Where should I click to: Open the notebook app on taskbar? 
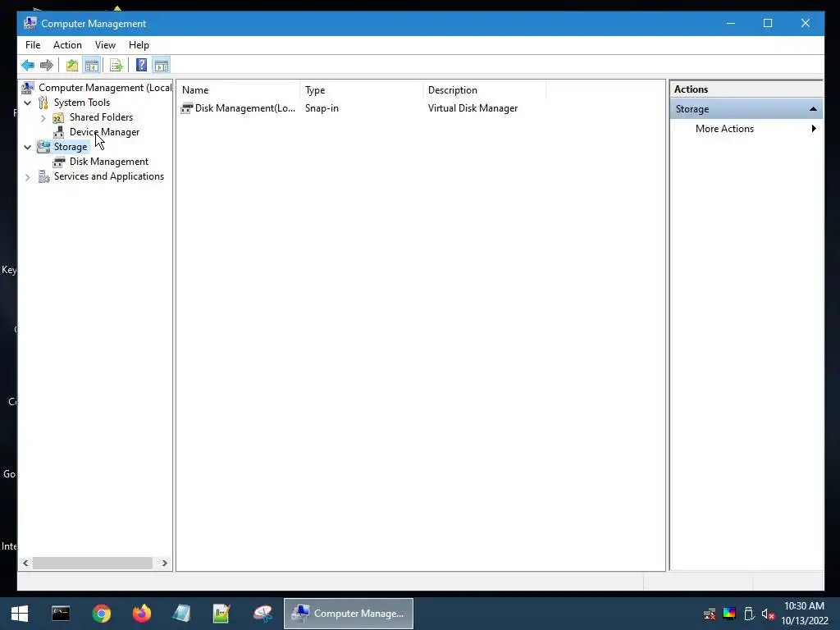181,614
